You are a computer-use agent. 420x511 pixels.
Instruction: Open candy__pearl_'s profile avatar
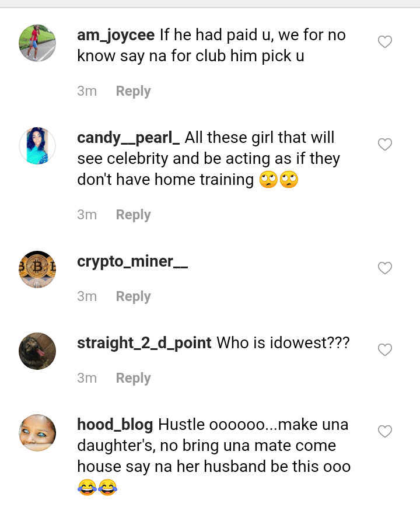coord(37,146)
